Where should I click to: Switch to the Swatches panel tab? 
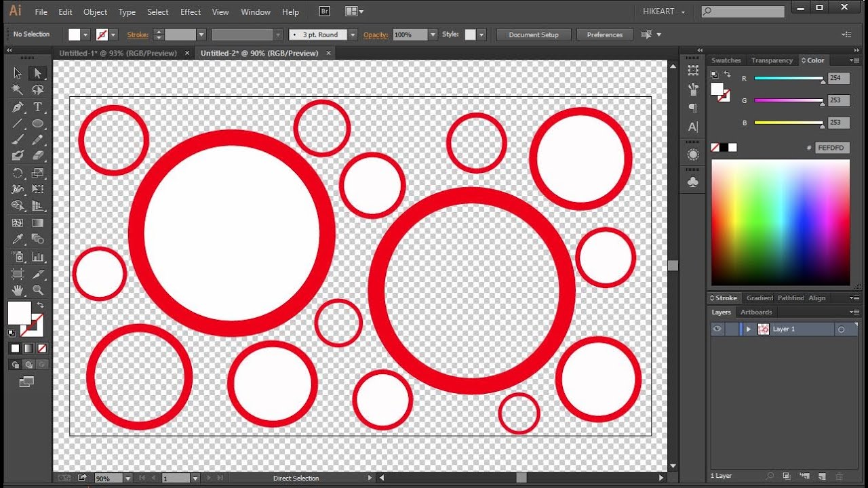point(726,60)
